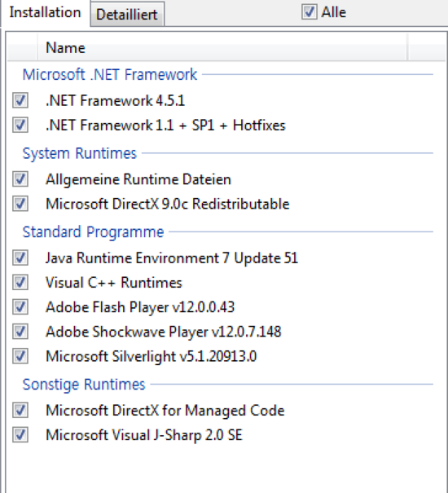Disable Java Runtime Environment 7 Update 51 checkbox
The image size is (448, 493).
pos(20,258)
